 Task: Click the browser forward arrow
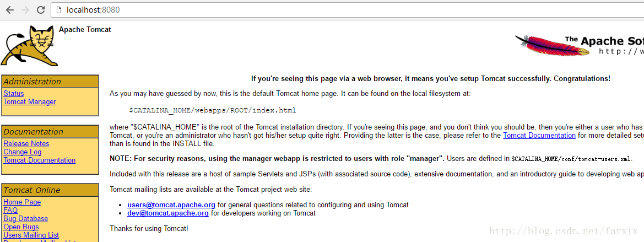(x=25, y=10)
